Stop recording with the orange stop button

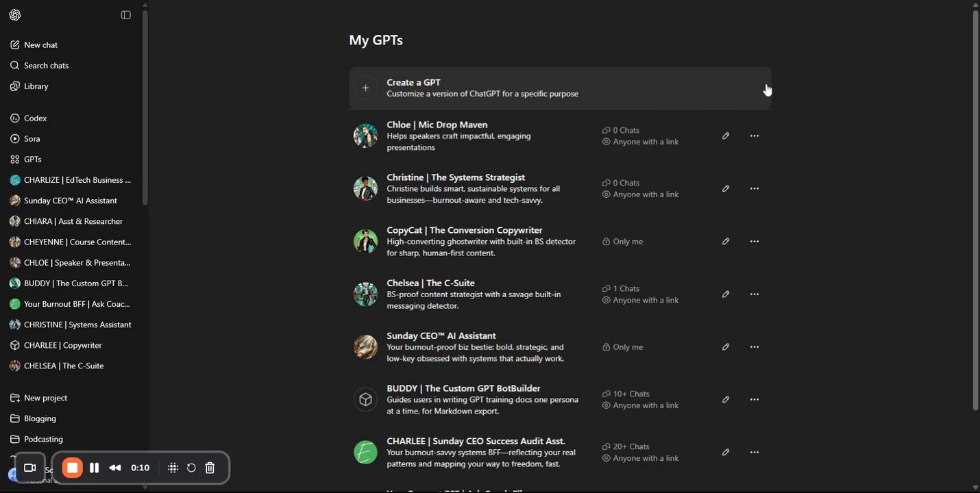[x=72, y=468]
